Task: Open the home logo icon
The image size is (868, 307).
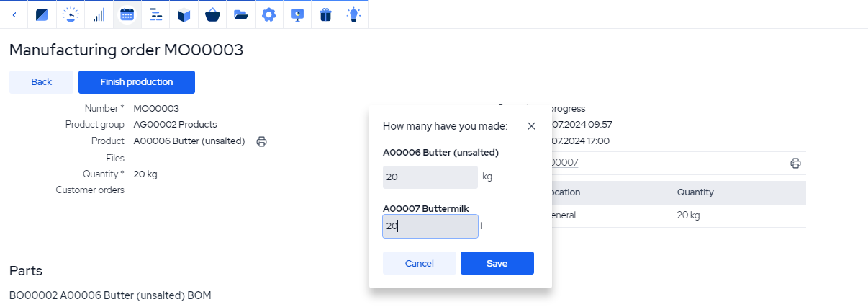Action: (x=42, y=14)
